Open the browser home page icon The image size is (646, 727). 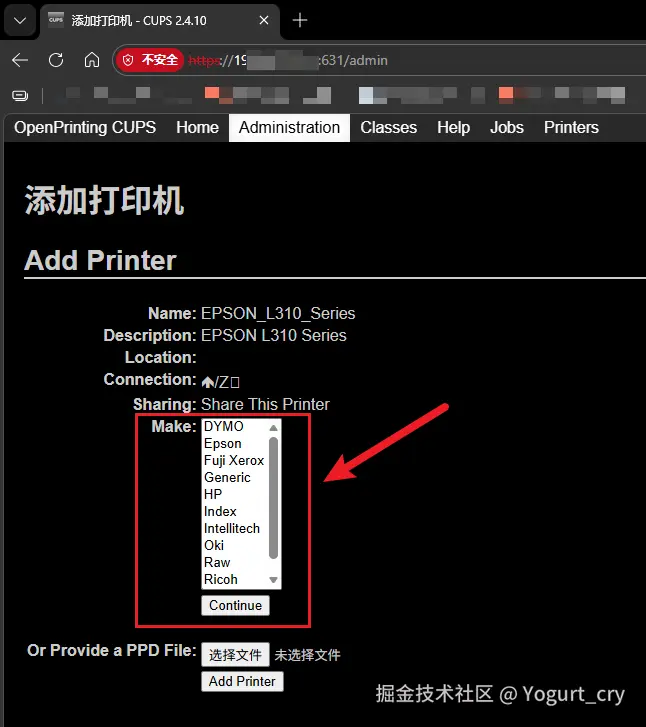coord(91,60)
